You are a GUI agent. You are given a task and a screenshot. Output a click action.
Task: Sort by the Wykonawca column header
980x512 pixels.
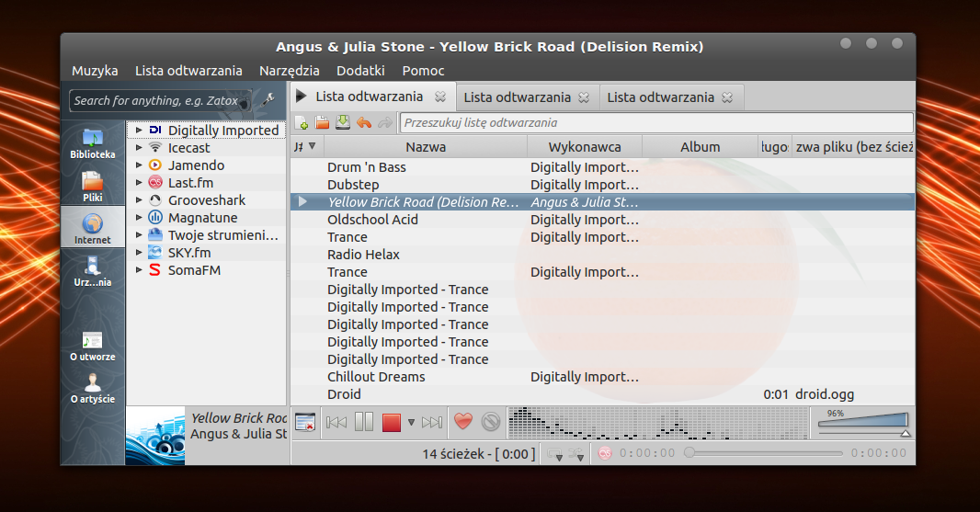click(585, 147)
